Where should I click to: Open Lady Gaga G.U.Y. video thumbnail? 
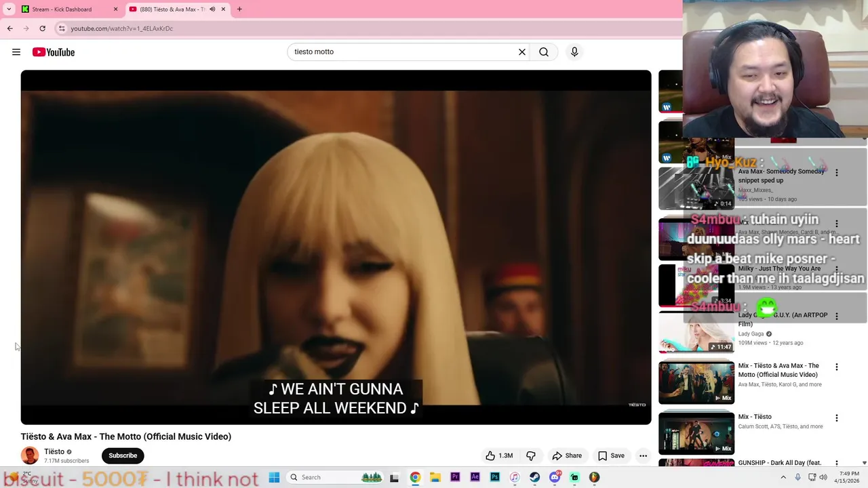point(696,333)
